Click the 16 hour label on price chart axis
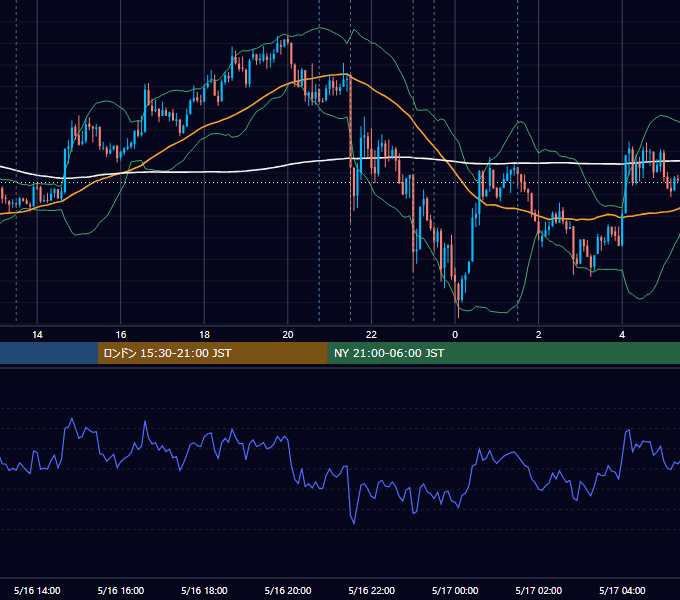The image size is (680, 600). [x=121, y=335]
